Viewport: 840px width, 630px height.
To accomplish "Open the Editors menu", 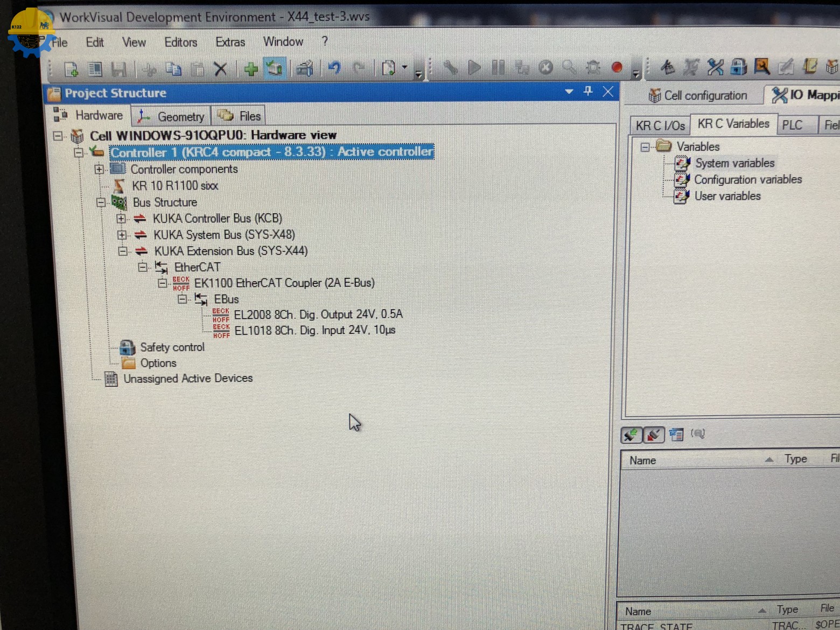I will click(181, 42).
